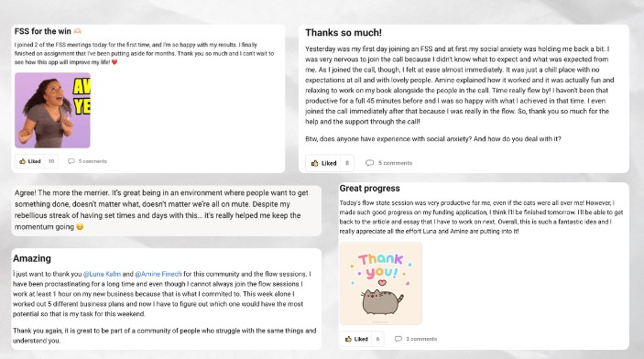This screenshot has height=359, width=644.
Task: Click smiley emoji in Agree comment
Action: (80, 227)
